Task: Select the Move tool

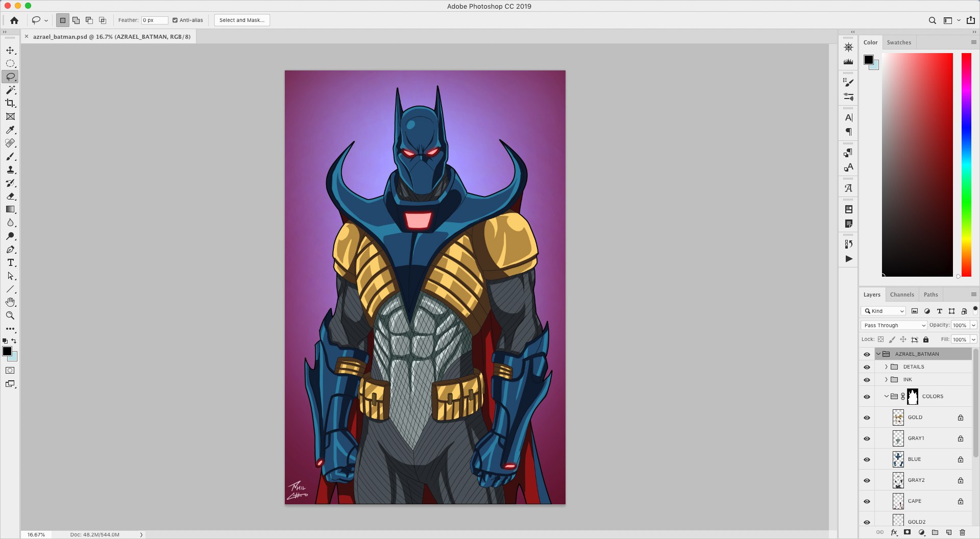Action: point(10,50)
